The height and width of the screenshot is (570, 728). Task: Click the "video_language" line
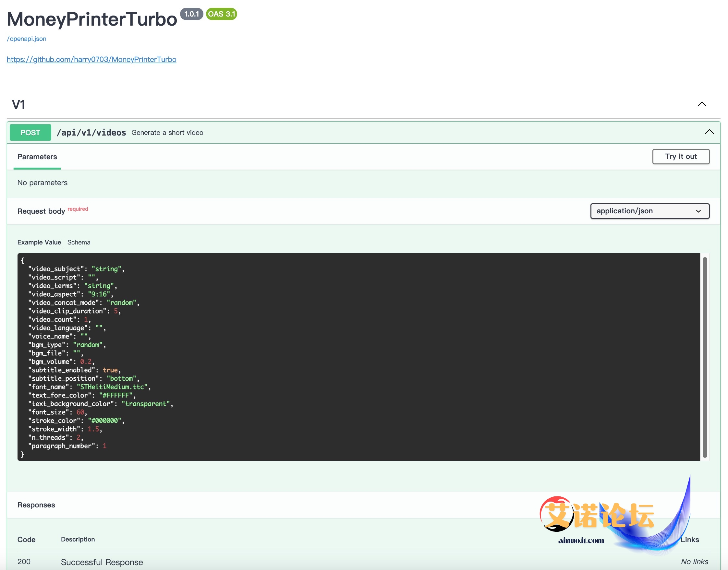click(67, 328)
